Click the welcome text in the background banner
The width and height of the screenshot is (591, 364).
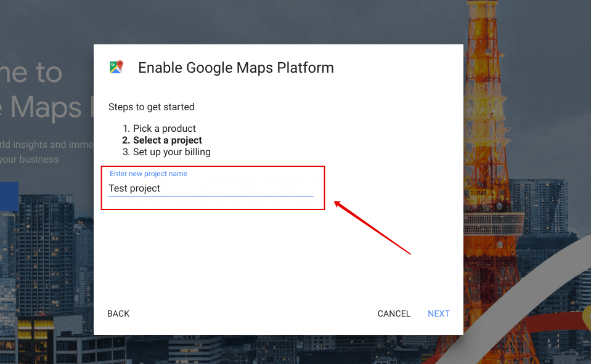31,73
